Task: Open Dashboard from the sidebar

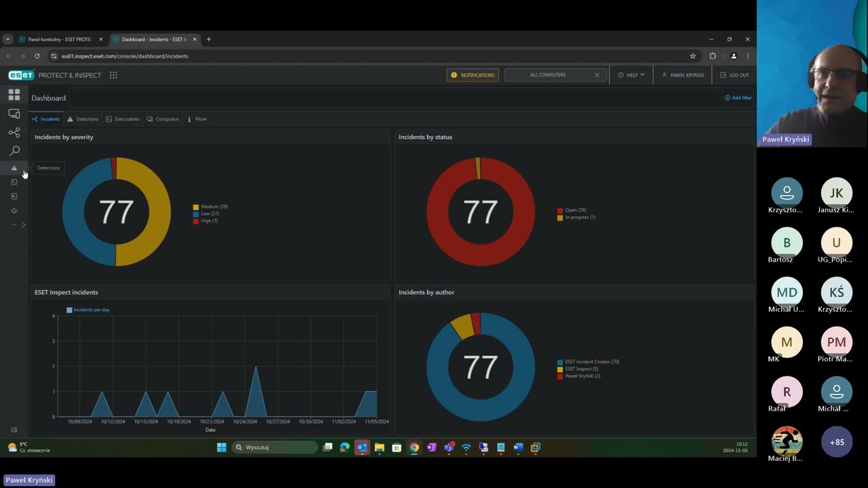Action: click(x=14, y=95)
